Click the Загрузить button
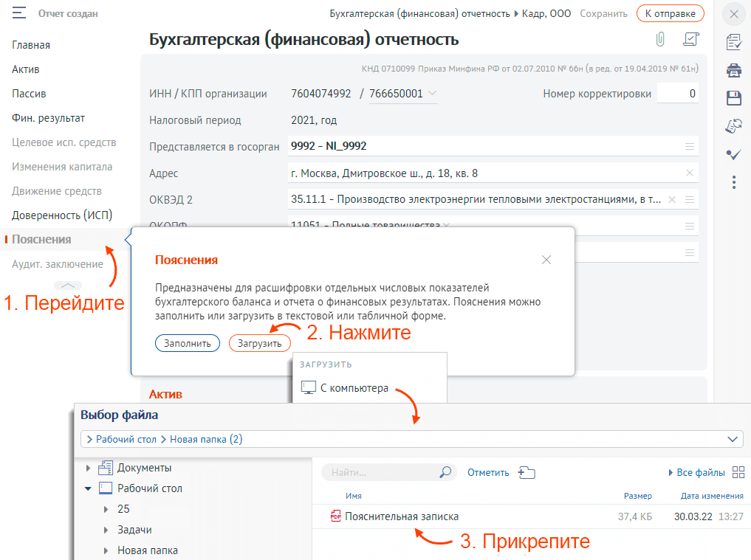The height and width of the screenshot is (560, 751). (260, 343)
